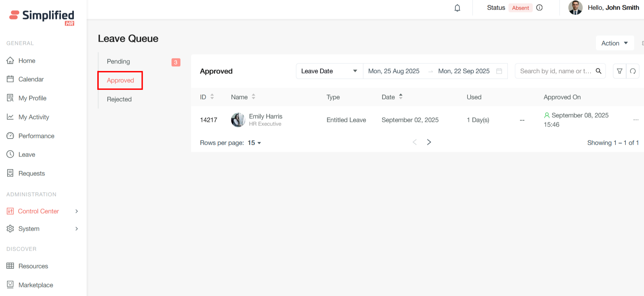This screenshot has height=296, width=644.
Task: Click John Smith's profile avatar
Action: click(x=575, y=7)
